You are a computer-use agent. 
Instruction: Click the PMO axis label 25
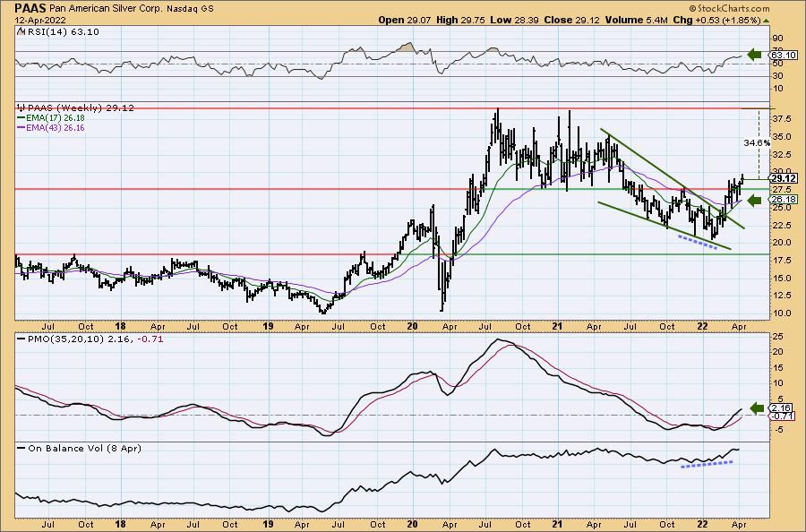777,336
